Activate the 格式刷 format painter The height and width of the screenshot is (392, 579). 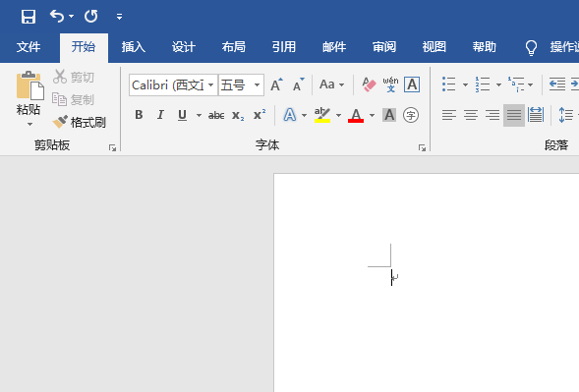(79, 122)
